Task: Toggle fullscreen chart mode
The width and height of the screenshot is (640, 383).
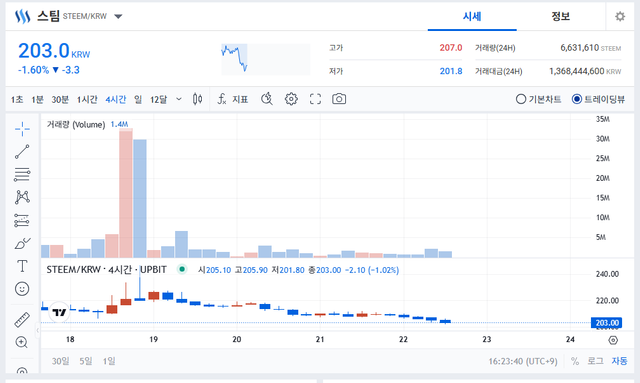Action: tap(315, 99)
